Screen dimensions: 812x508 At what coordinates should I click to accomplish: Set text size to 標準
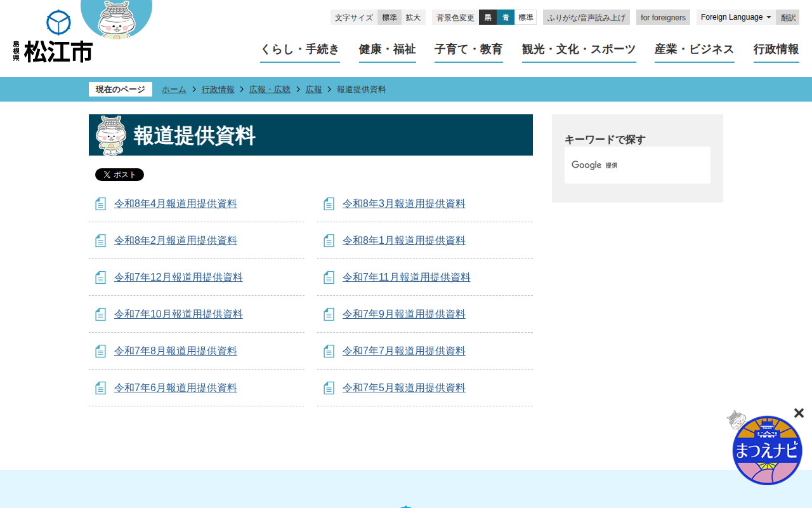(390, 17)
